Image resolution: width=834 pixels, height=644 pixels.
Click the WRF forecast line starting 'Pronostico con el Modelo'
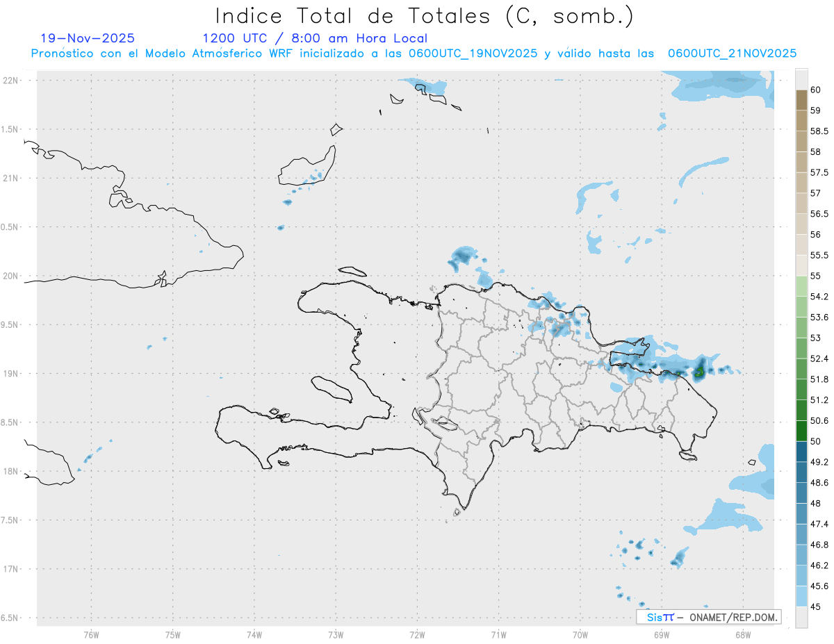[x=414, y=53]
